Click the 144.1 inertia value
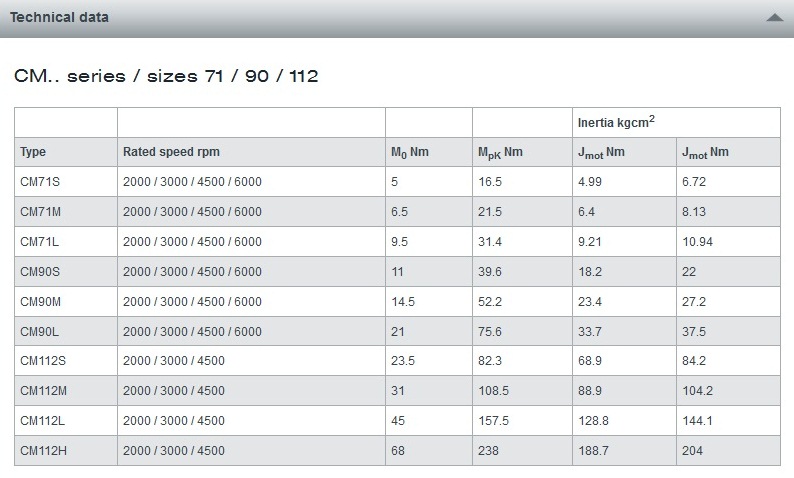This screenshot has height=478, width=794. 697,420
